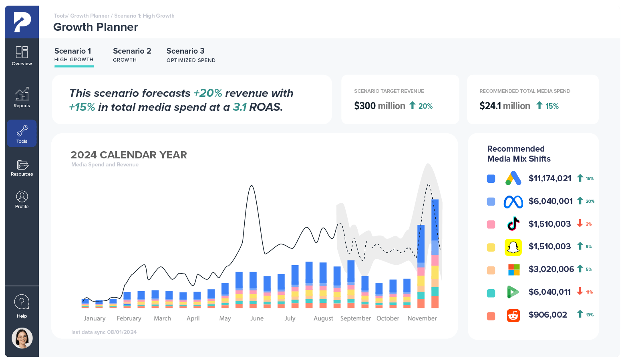This screenshot has width=628, height=364.
Task: Click the up arrow next to $3,020,006
Action: pos(580,269)
